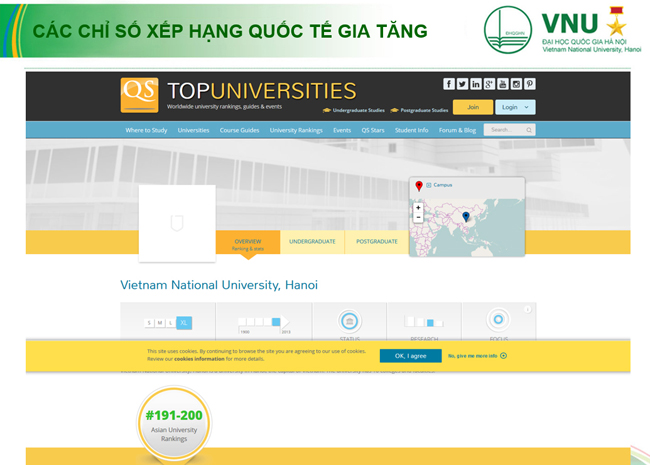This screenshot has width=650, height=465.
Task: Open the YouTube icon link
Action: click(x=503, y=84)
